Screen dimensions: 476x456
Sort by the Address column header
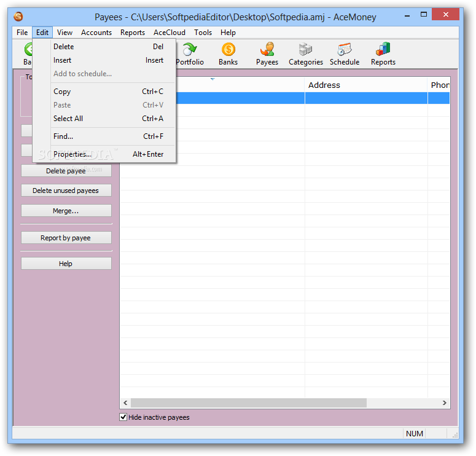click(366, 85)
